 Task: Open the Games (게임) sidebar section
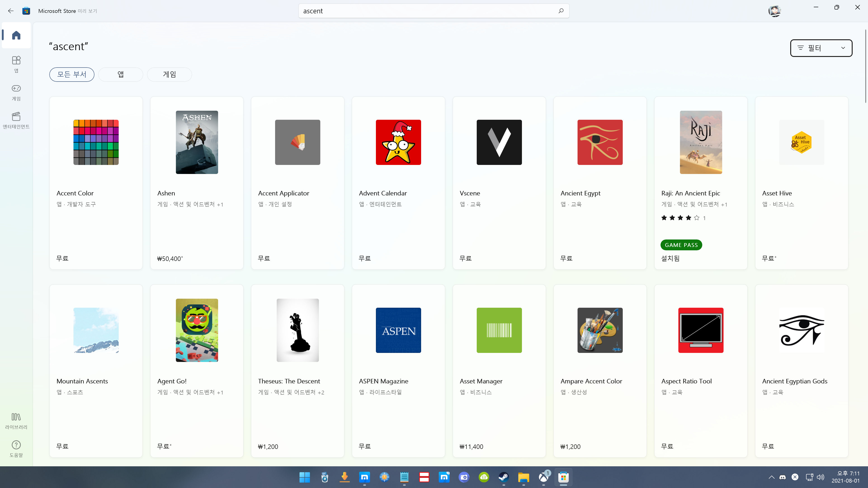tap(16, 92)
